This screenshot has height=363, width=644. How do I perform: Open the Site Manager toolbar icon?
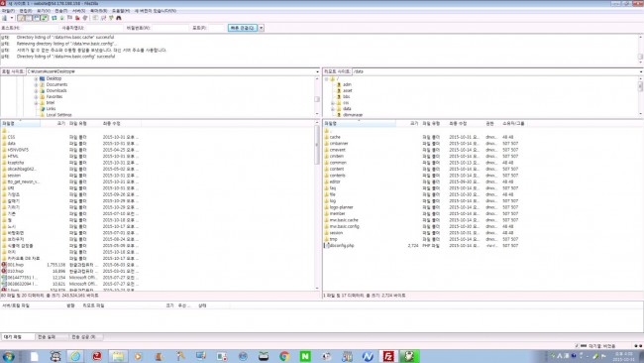coord(5,18)
